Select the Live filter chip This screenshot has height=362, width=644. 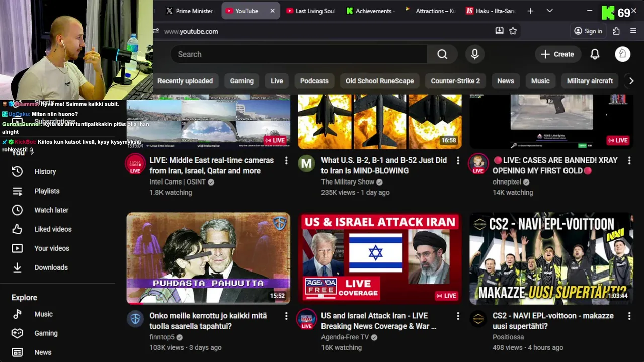[x=277, y=81]
